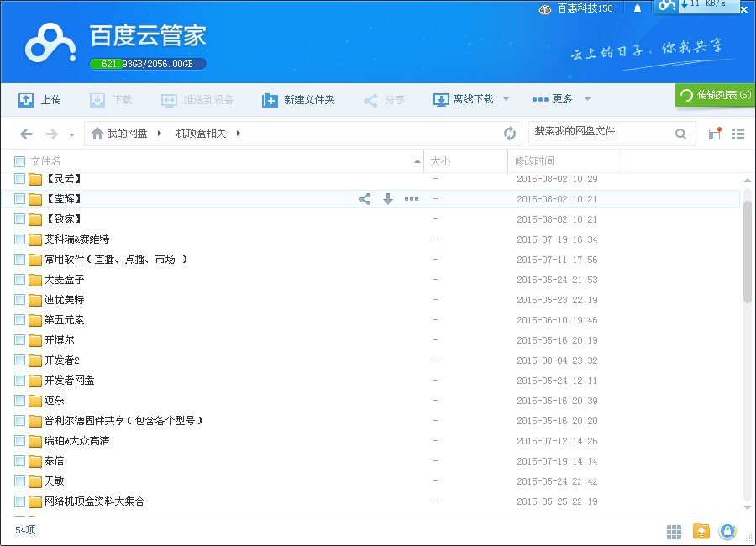Click the scrollbar up arrow
Image resolution: width=756 pixels, height=546 pixels.
(x=748, y=181)
